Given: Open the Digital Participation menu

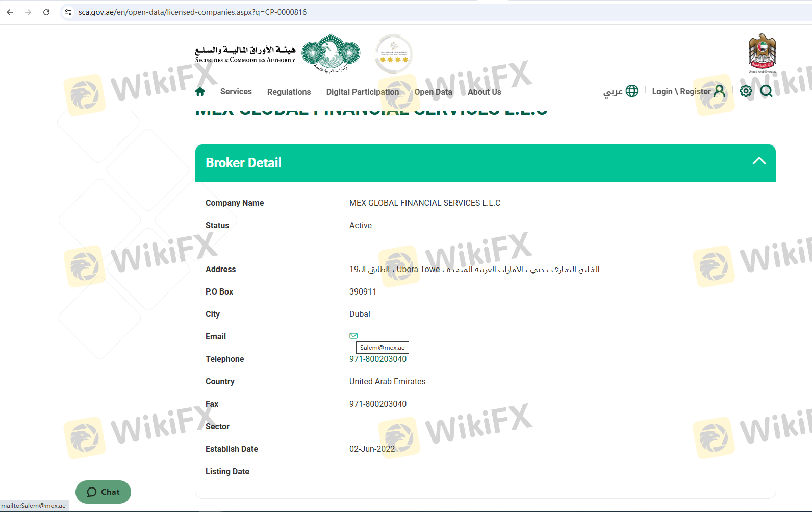Looking at the screenshot, I should pyautogui.click(x=362, y=92).
